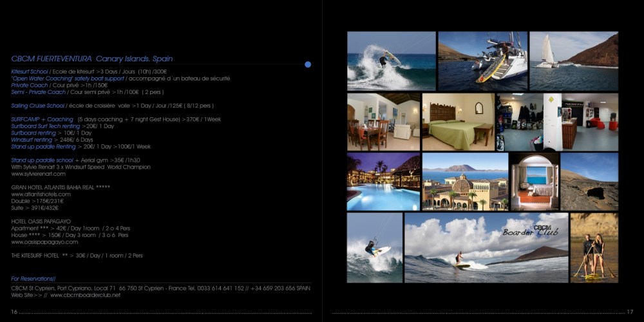
Task: Open the illuminated hotel pool night photo
Action: pos(383,181)
